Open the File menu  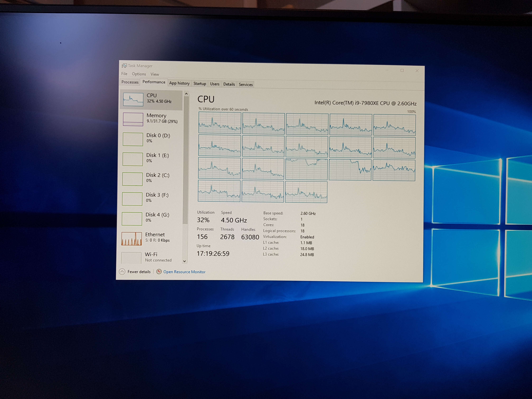point(124,74)
